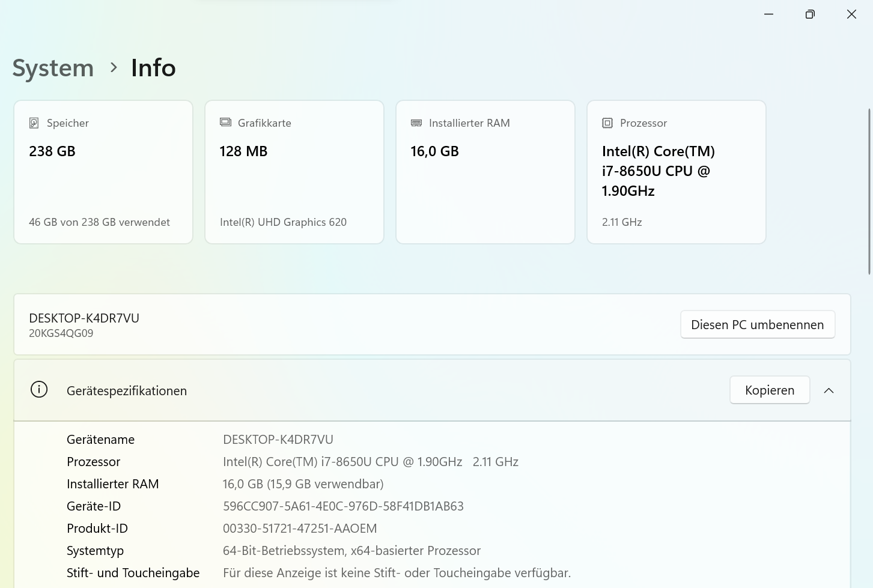Restore down the settings window
The image size is (873, 588).
810,14
